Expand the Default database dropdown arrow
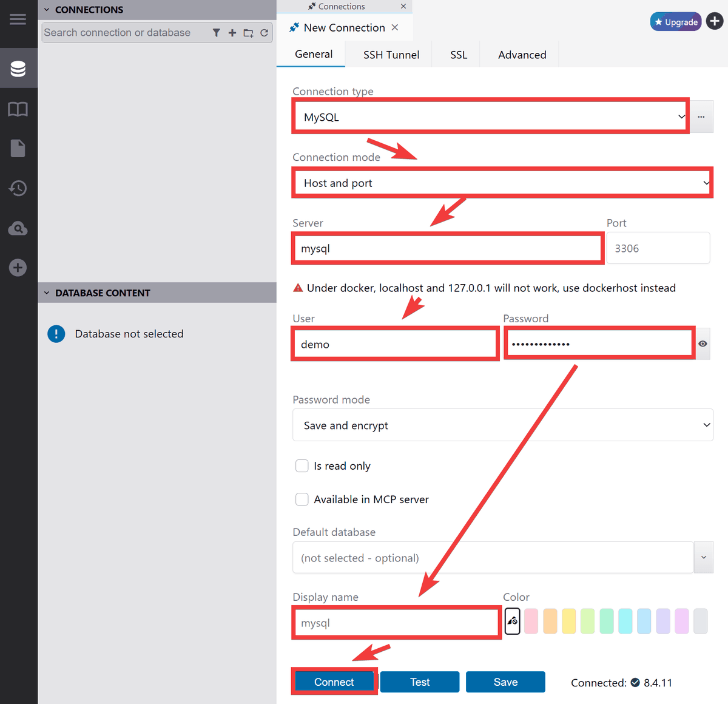The height and width of the screenshot is (704, 728). click(x=704, y=557)
